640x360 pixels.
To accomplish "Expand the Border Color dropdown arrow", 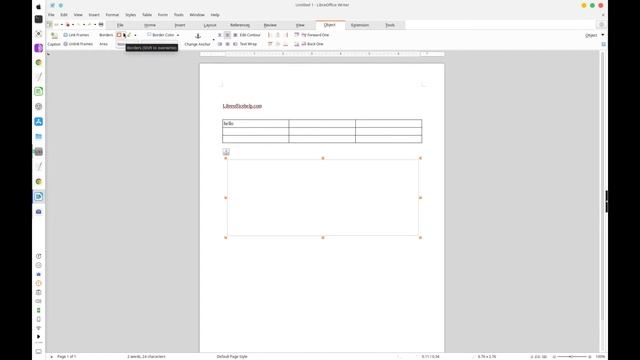I will (x=178, y=35).
